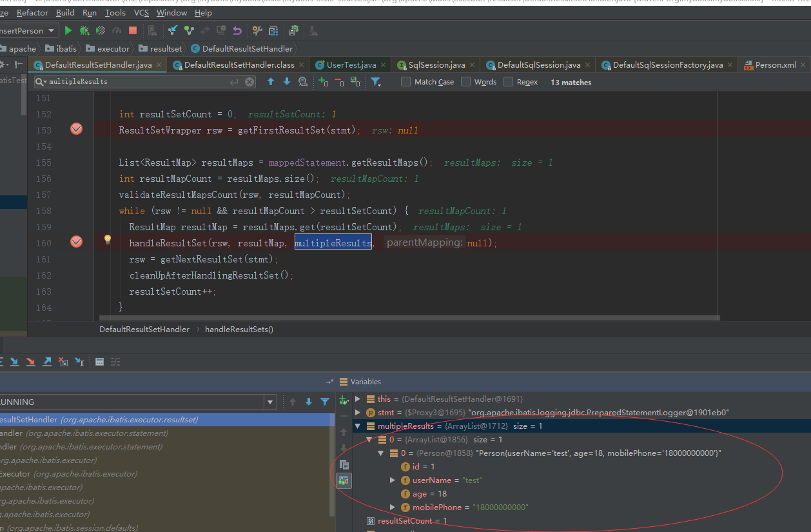The image size is (811, 532).
Task: Open project settings wrench icon
Action: (257, 30)
